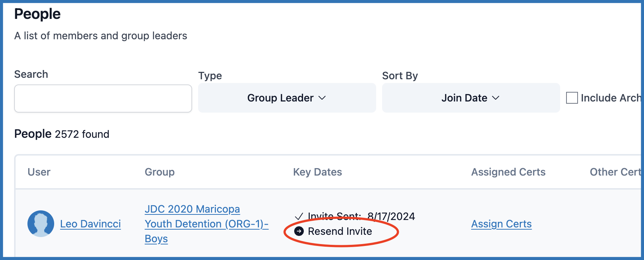The height and width of the screenshot is (260, 644).
Task: Click the Invite Sent checkmark icon
Action: (299, 217)
